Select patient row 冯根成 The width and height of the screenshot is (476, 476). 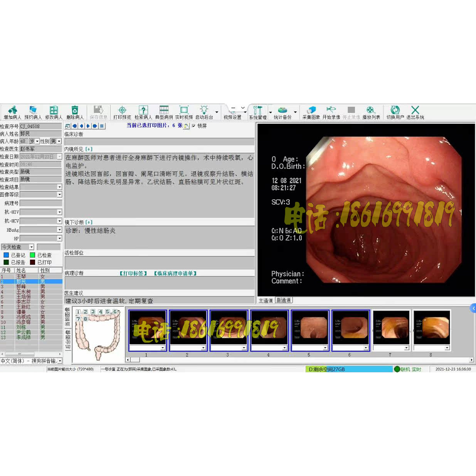point(31,317)
